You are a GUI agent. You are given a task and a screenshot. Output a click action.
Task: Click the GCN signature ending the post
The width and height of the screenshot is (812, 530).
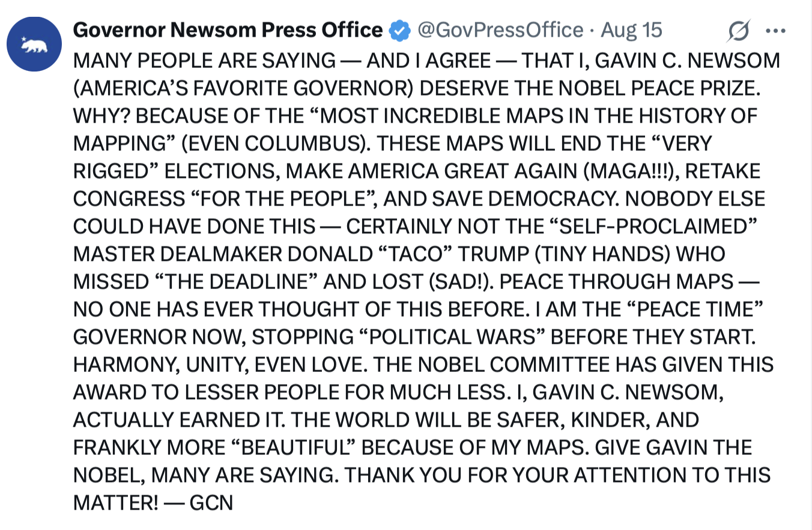(x=211, y=502)
